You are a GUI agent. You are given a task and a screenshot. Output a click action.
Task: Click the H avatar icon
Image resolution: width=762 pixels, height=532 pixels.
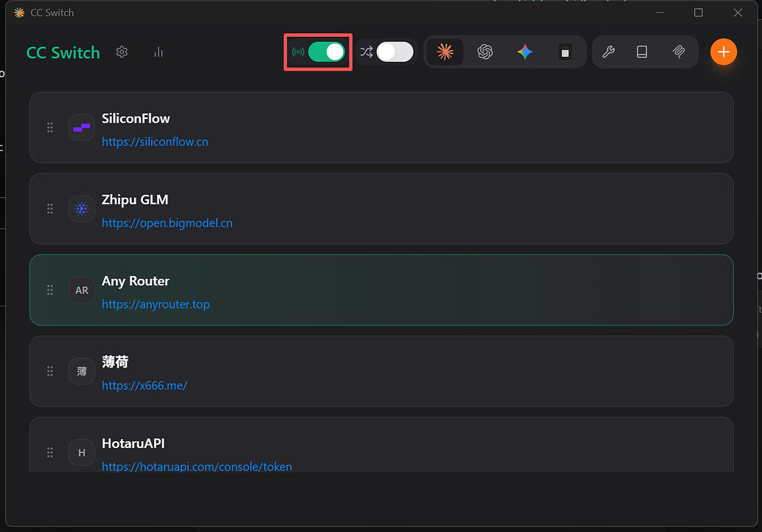coord(82,453)
